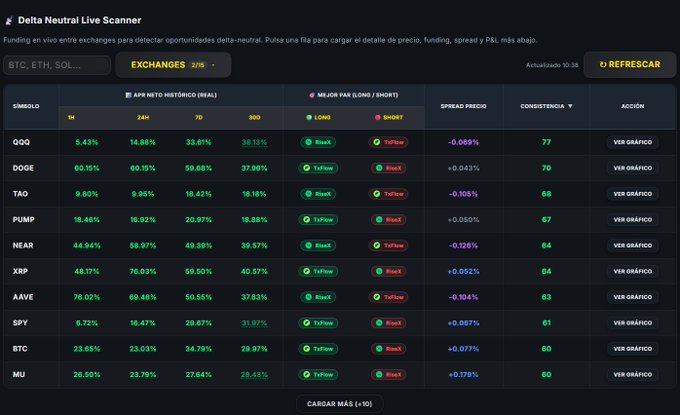Select the 24H APR column header
This screenshot has height=415, width=680.
[143, 118]
